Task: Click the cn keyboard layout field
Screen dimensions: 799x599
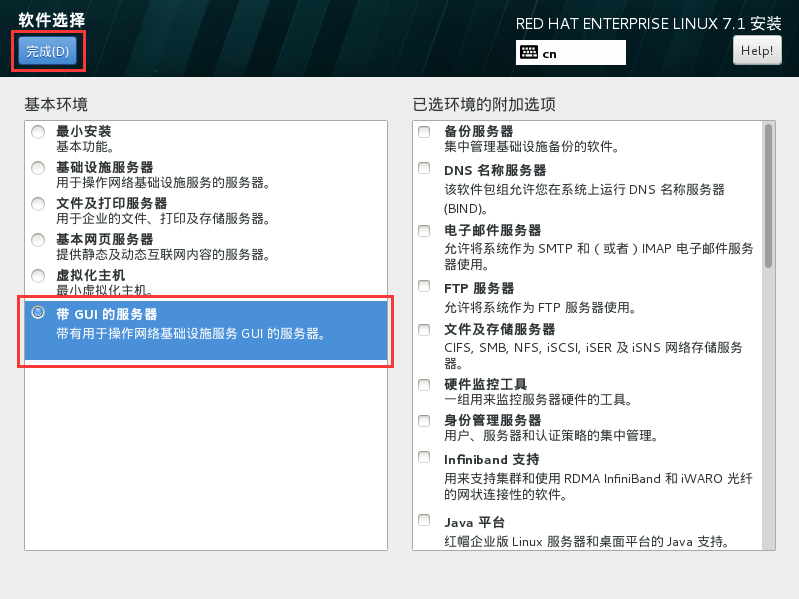Action: 581,53
